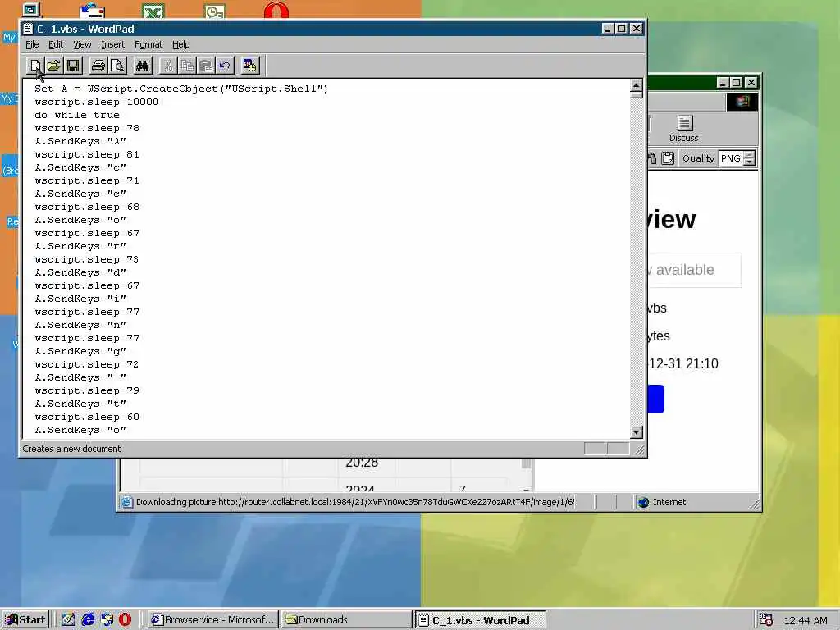Image resolution: width=840 pixels, height=630 pixels.
Task: Click the line 'A.SendKeys "A"'
Action: (80, 141)
